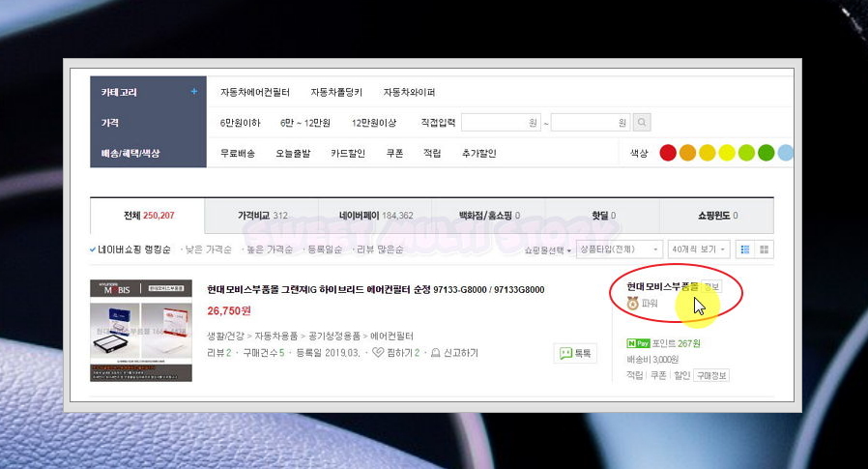Open the 가격비교 312 tab

coord(262,216)
